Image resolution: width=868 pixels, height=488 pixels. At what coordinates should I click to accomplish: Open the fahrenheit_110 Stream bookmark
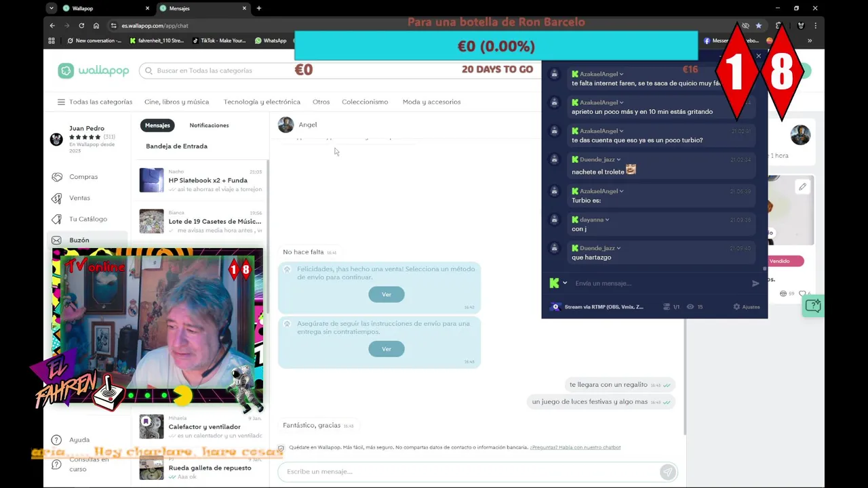click(x=157, y=41)
